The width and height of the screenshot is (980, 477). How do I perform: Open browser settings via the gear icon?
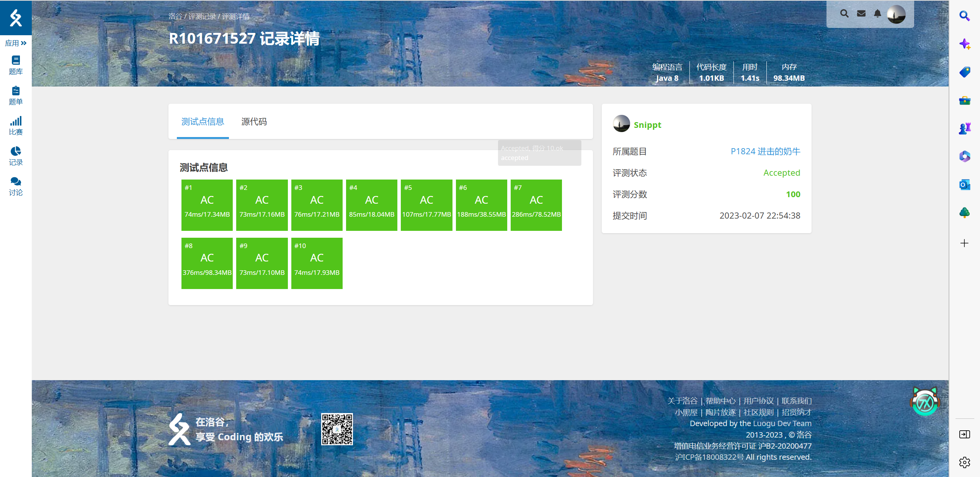pyautogui.click(x=965, y=462)
